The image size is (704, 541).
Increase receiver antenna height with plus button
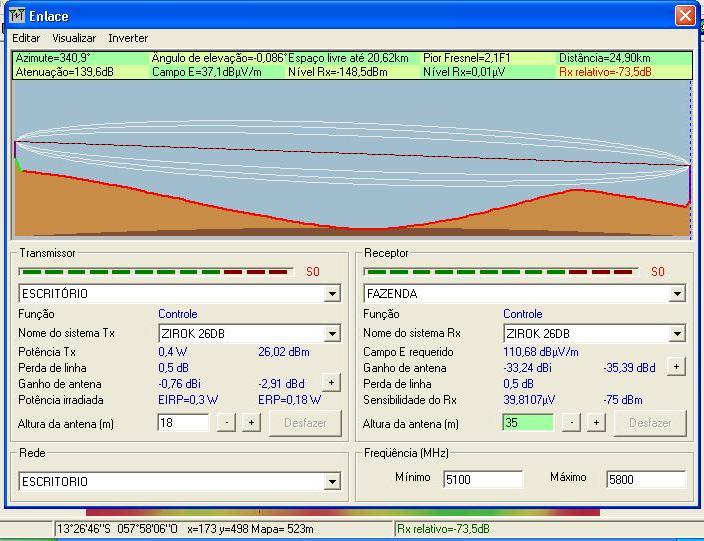596,423
